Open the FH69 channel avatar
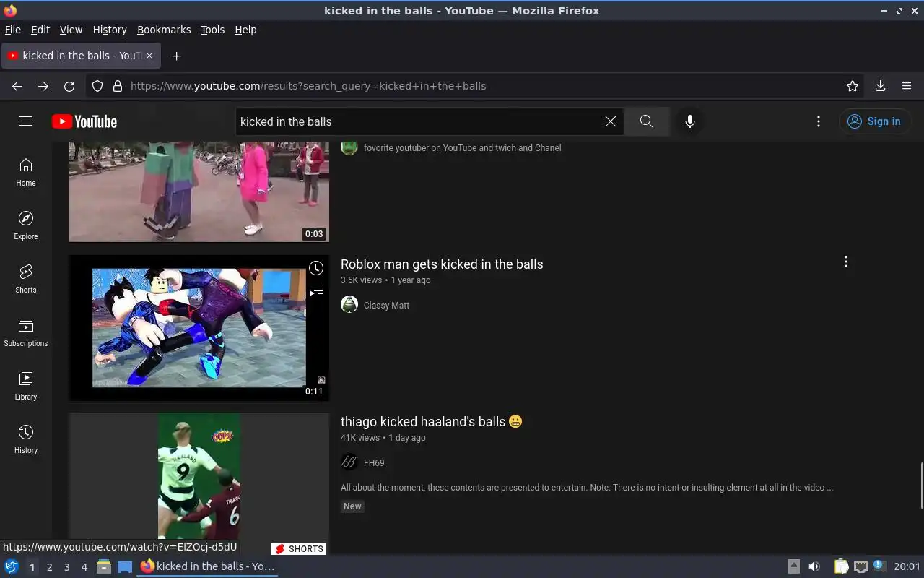The width and height of the screenshot is (924, 578). tap(349, 462)
